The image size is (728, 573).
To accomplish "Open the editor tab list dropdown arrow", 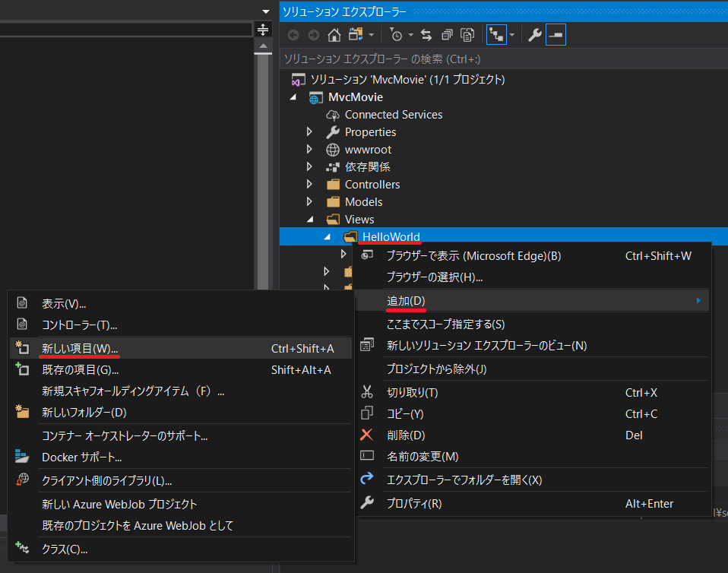I will pos(265,11).
